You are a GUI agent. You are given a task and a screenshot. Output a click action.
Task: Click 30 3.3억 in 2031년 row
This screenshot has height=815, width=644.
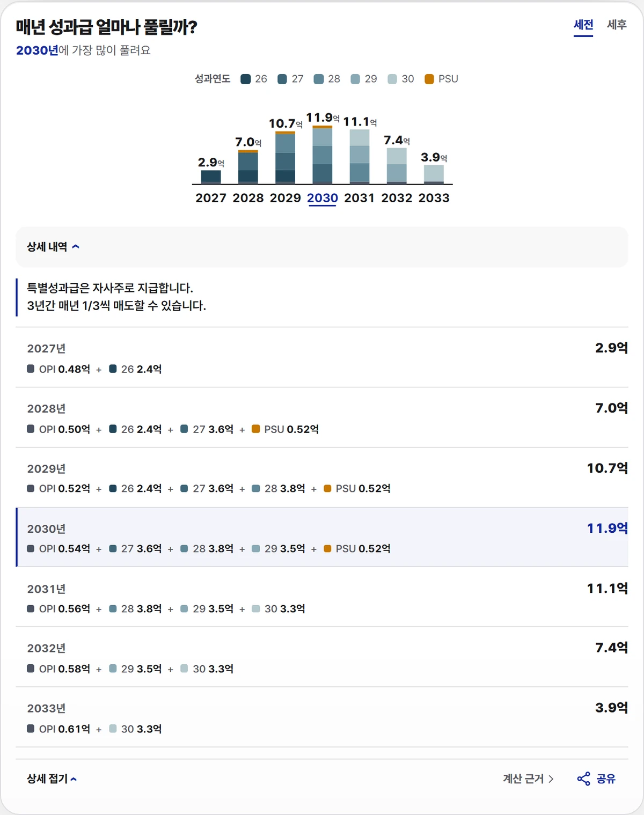[278, 608]
